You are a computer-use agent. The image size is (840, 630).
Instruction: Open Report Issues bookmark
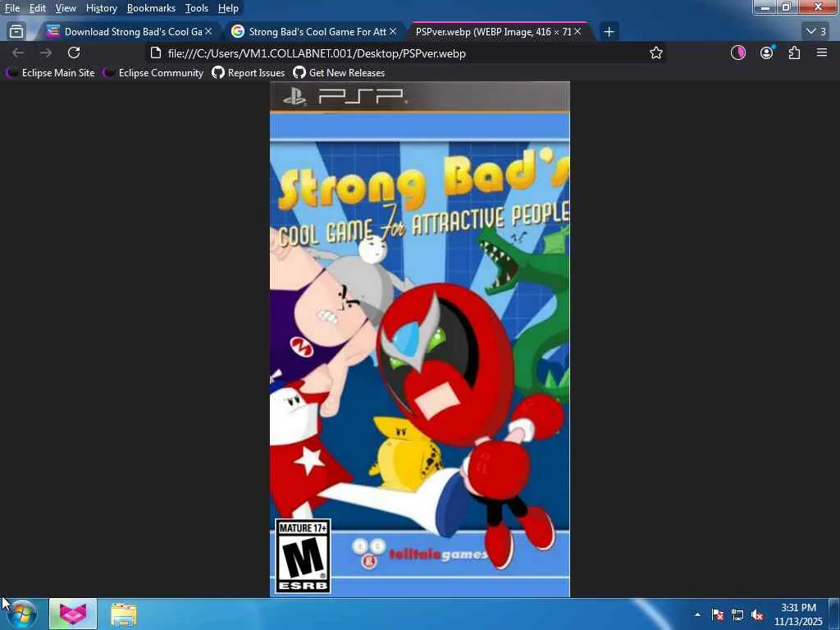(249, 73)
